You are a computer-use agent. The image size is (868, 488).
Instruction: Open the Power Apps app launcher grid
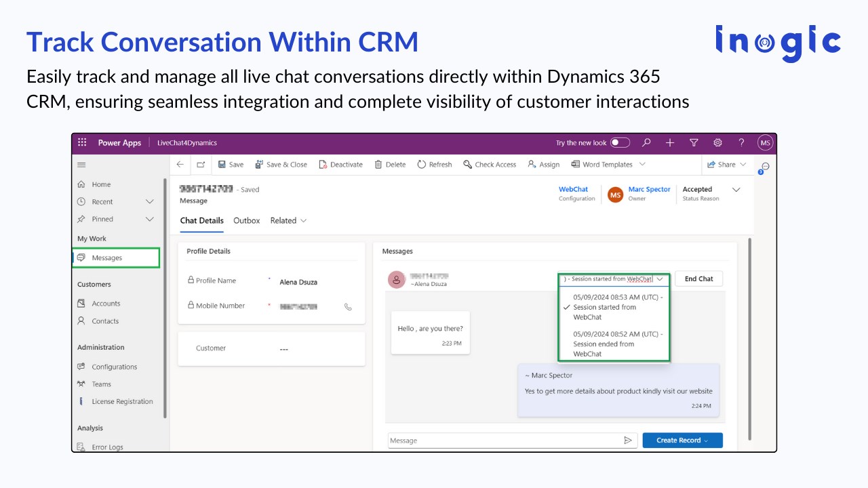point(82,142)
